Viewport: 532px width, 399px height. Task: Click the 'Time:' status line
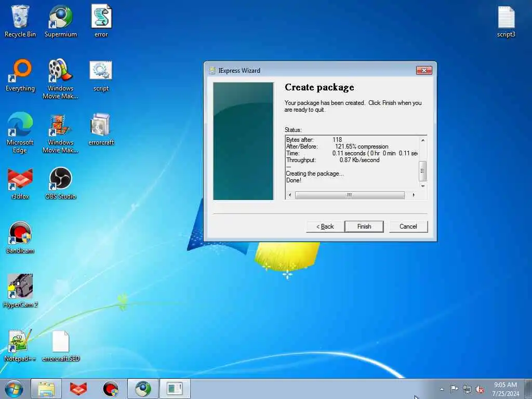pos(352,153)
